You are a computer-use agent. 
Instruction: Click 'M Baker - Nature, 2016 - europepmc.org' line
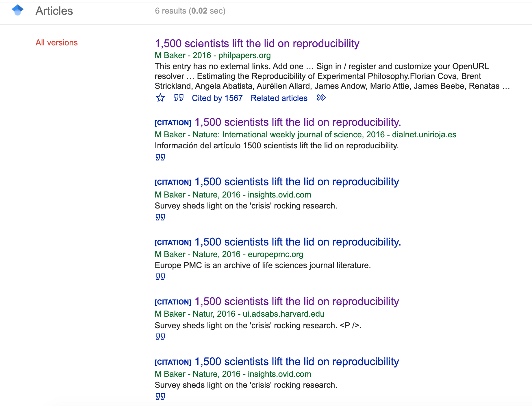point(229,254)
